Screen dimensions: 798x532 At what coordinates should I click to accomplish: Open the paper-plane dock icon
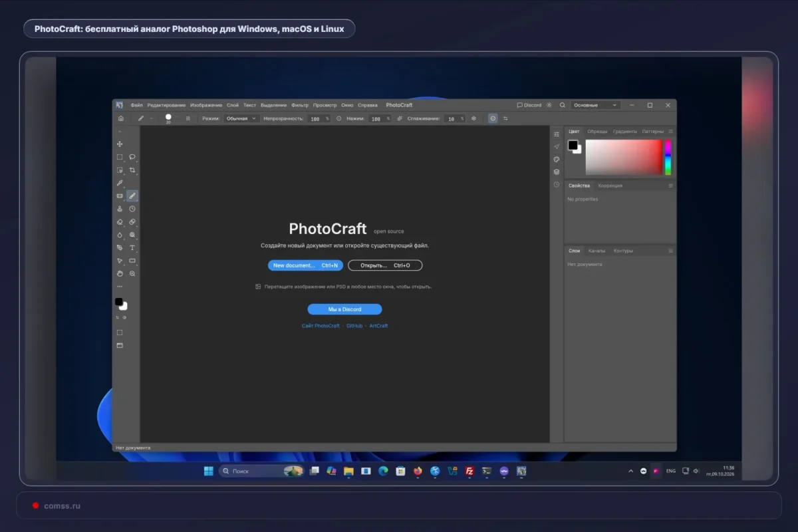pos(557,146)
